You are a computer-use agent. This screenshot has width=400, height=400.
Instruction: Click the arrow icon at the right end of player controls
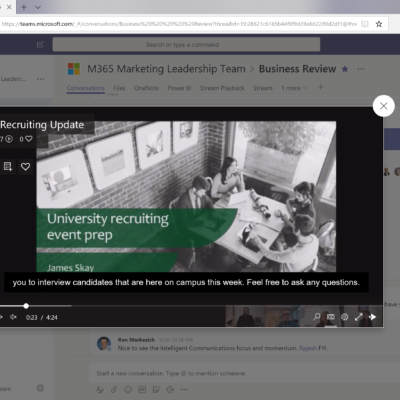coord(373,317)
